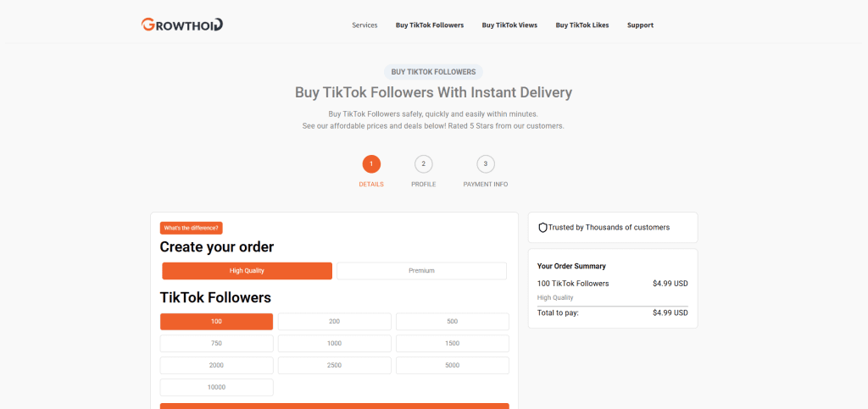Go to Buy TikTok Likes page
This screenshot has height=409, width=868.
pyautogui.click(x=582, y=25)
